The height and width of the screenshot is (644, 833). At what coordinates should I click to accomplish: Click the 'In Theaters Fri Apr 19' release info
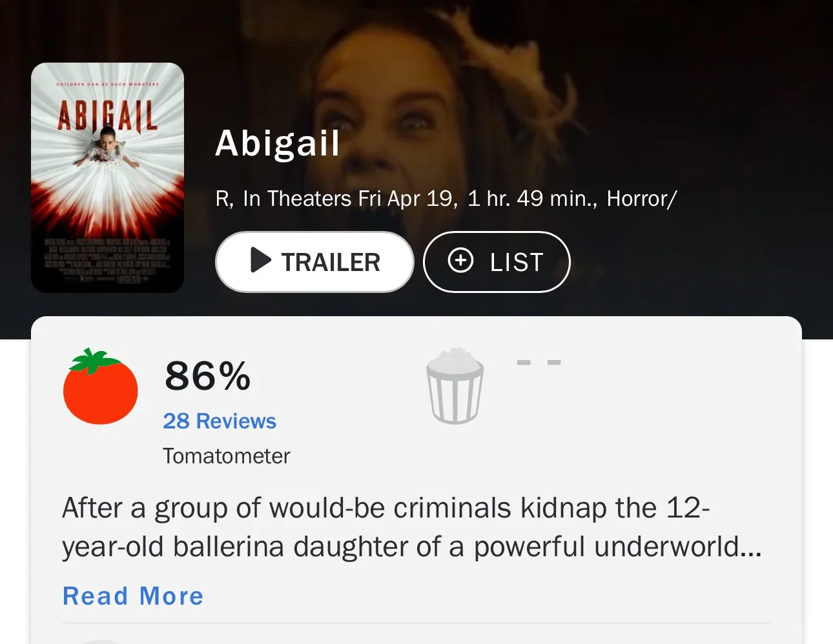pyautogui.click(x=350, y=199)
